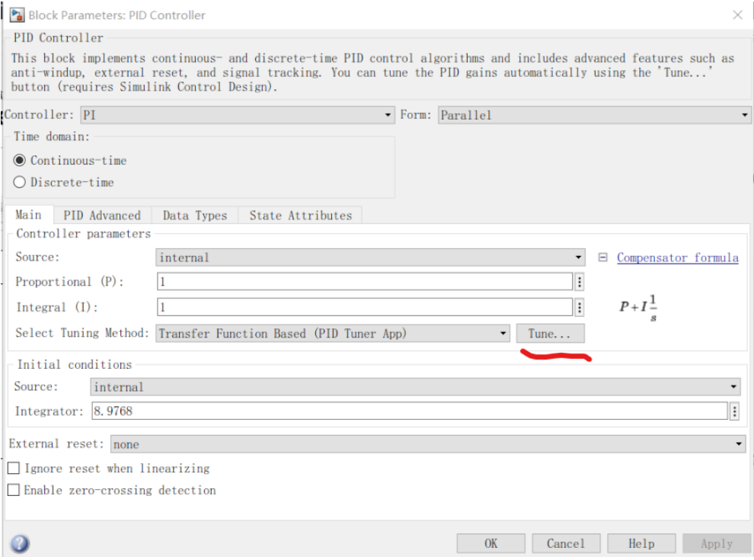Viewport: 754px width, 560px height.
Task: Click the Help button
Action: (641, 544)
